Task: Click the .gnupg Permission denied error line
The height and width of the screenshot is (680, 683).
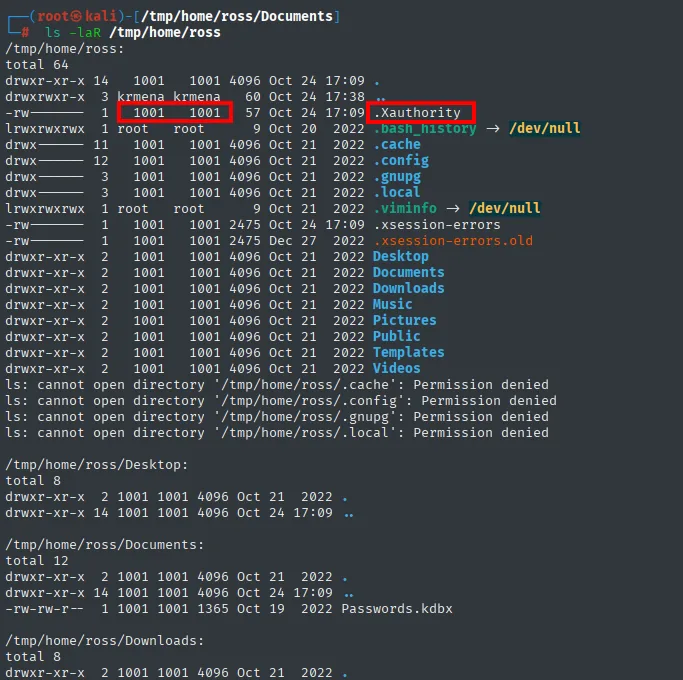Action: point(277,417)
